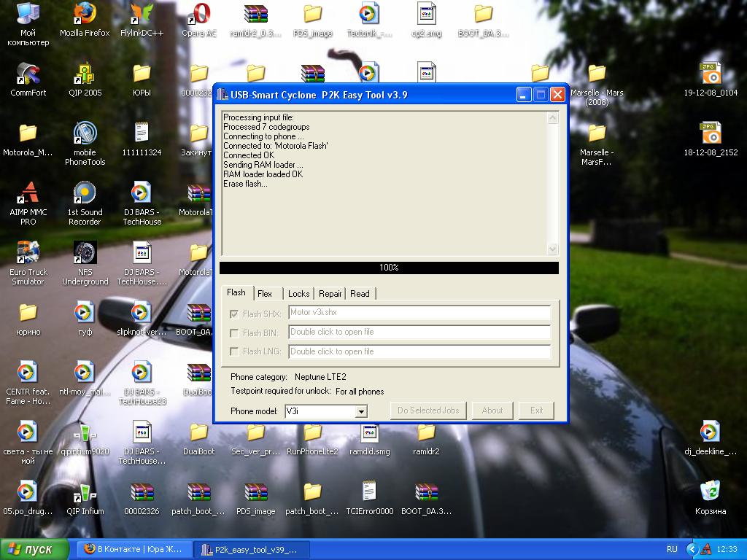Select the NFS Underground desktop shortcut
Screen dimensions: 747x560
85,262
